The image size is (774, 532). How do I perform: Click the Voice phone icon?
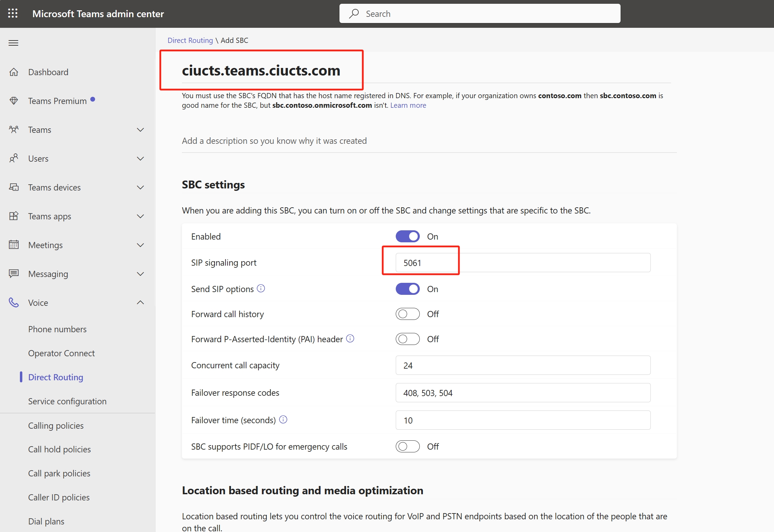coord(14,302)
